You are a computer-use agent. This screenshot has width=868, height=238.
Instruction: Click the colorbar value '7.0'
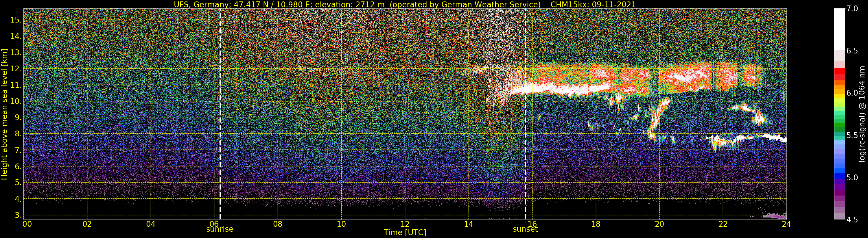852,8
